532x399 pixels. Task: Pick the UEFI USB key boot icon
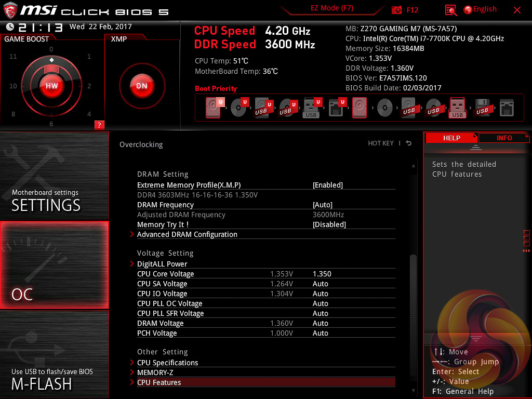click(312, 108)
